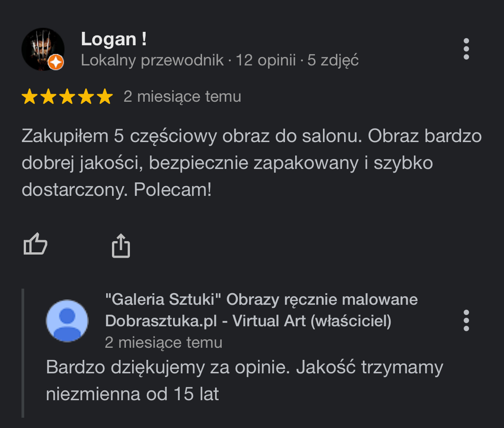Tap review timestamp beside the stars
The image size is (504, 428).
(182, 96)
